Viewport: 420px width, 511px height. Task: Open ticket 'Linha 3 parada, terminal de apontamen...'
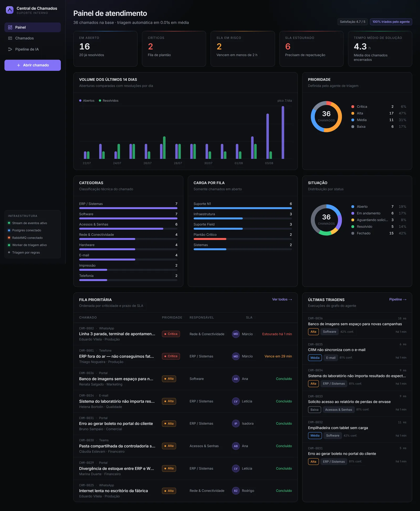(117, 334)
